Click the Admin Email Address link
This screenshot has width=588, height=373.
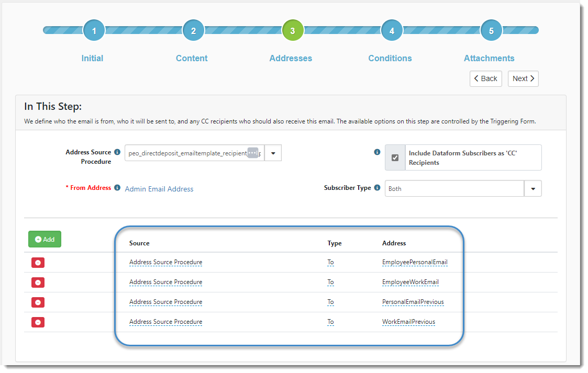[159, 189]
